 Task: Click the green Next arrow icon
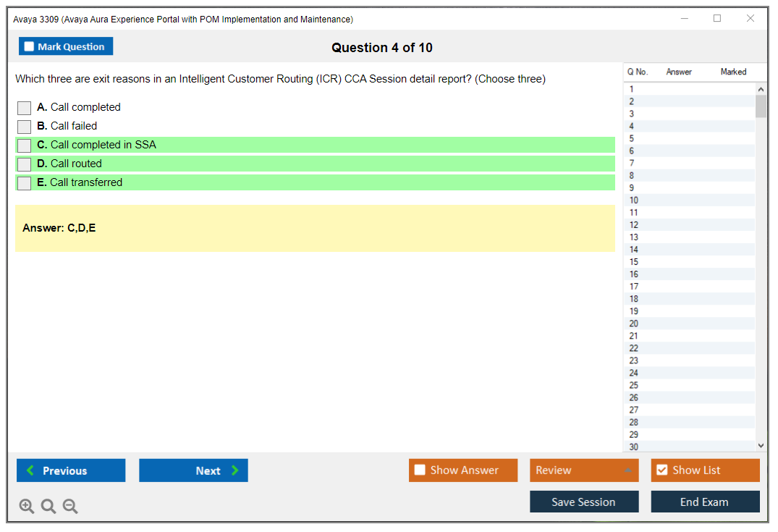(x=234, y=470)
